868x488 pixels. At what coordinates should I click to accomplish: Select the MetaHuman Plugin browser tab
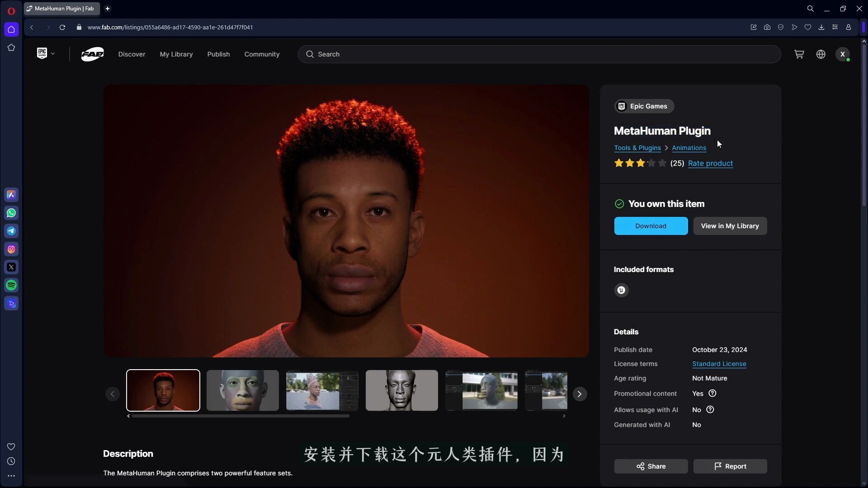(62, 9)
